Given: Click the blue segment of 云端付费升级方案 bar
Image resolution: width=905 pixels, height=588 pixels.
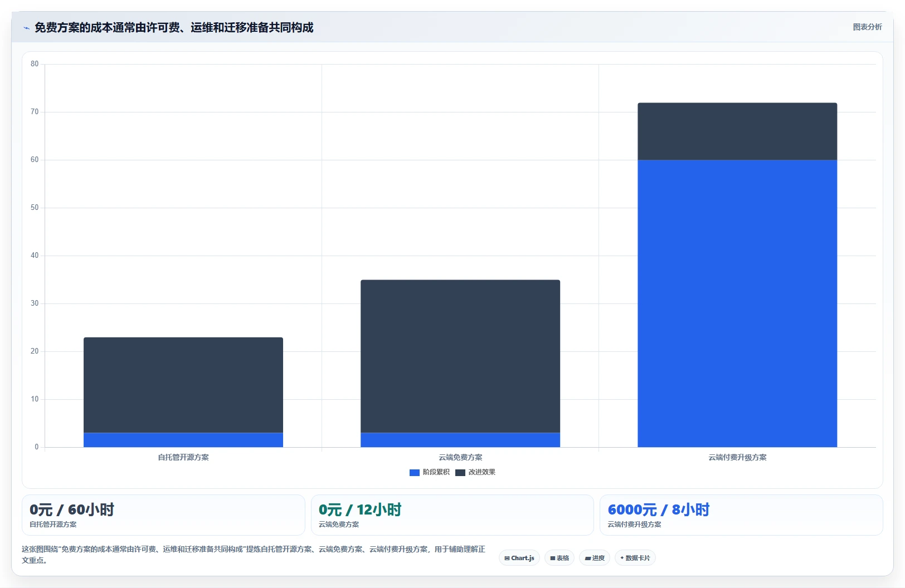Looking at the screenshot, I should coord(737,303).
